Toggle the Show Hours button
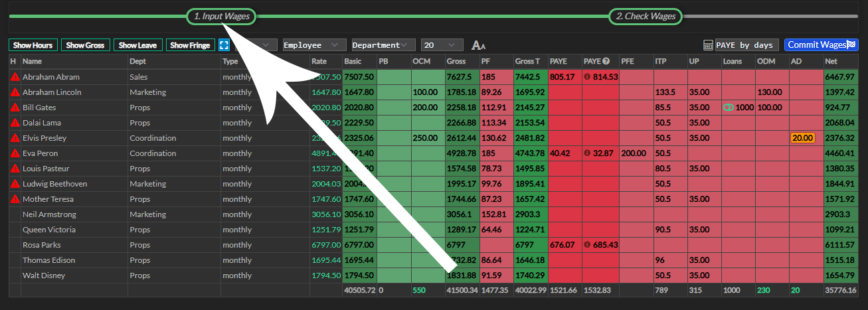 tap(33, 45)
